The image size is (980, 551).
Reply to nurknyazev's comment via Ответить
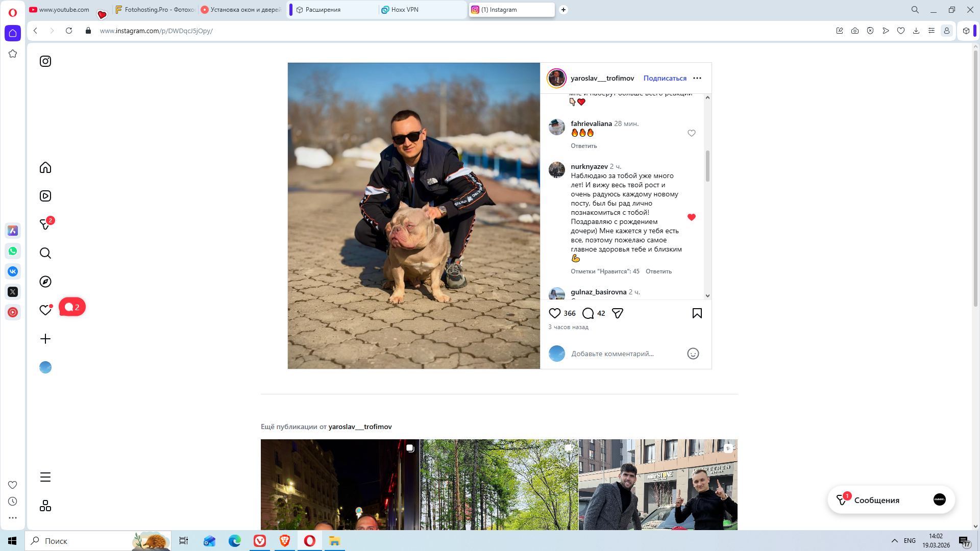(x=658, y=271)
